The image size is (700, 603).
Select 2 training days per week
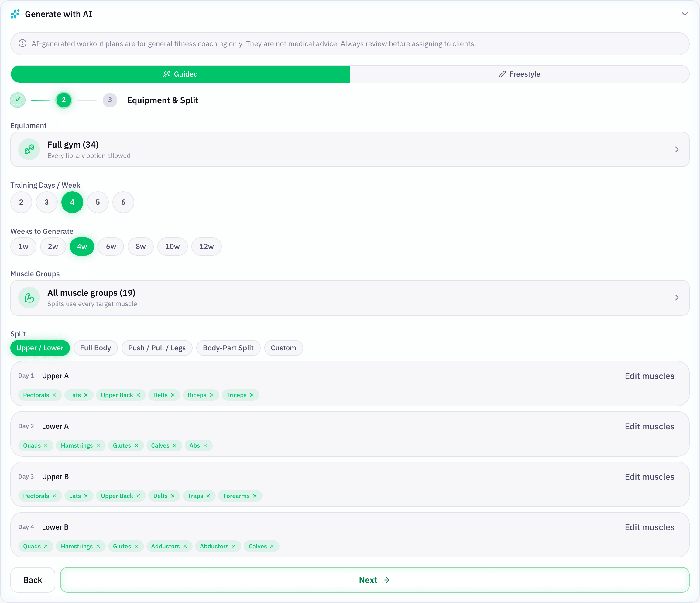(21, 202)
